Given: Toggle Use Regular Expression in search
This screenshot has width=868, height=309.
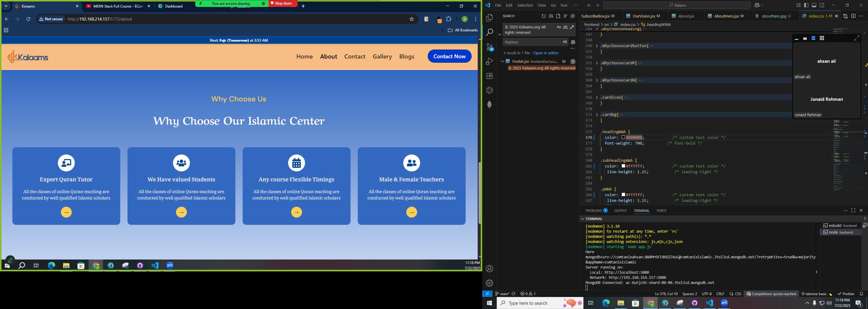Looking at the screenshot, I should coord(572,27).
